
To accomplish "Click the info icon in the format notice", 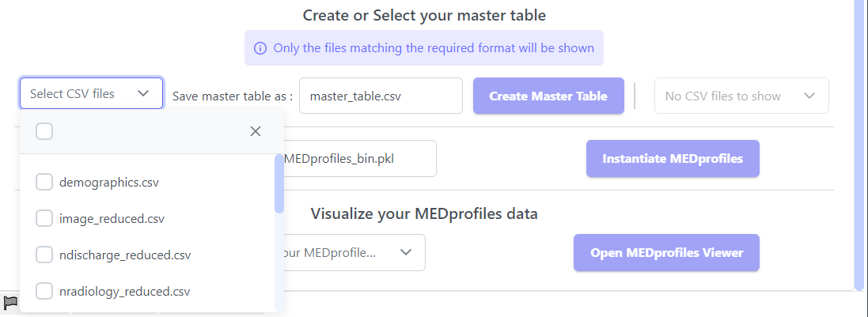I will (260, 48).
